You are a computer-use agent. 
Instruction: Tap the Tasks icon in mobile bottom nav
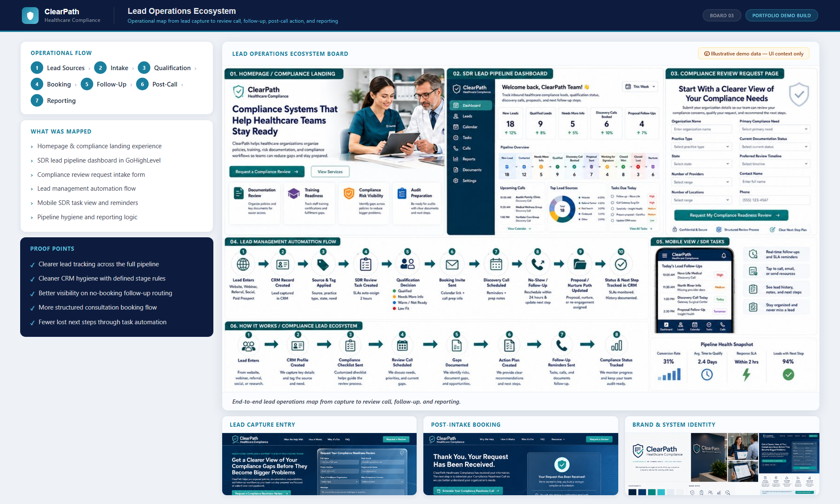tap(709, 326)
